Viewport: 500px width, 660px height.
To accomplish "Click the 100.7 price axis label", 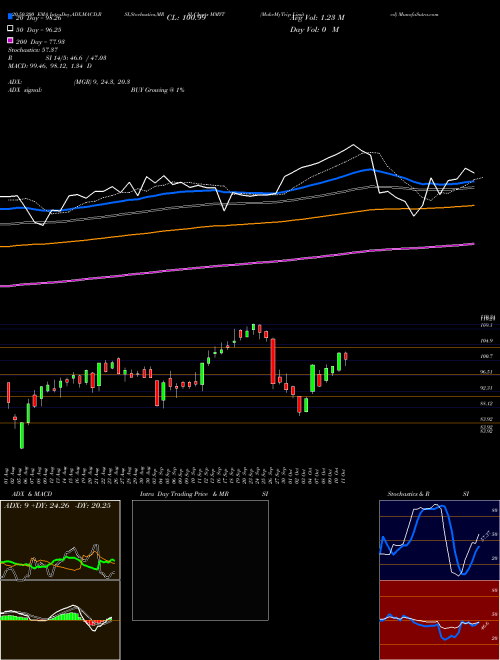I will (486, 357).
